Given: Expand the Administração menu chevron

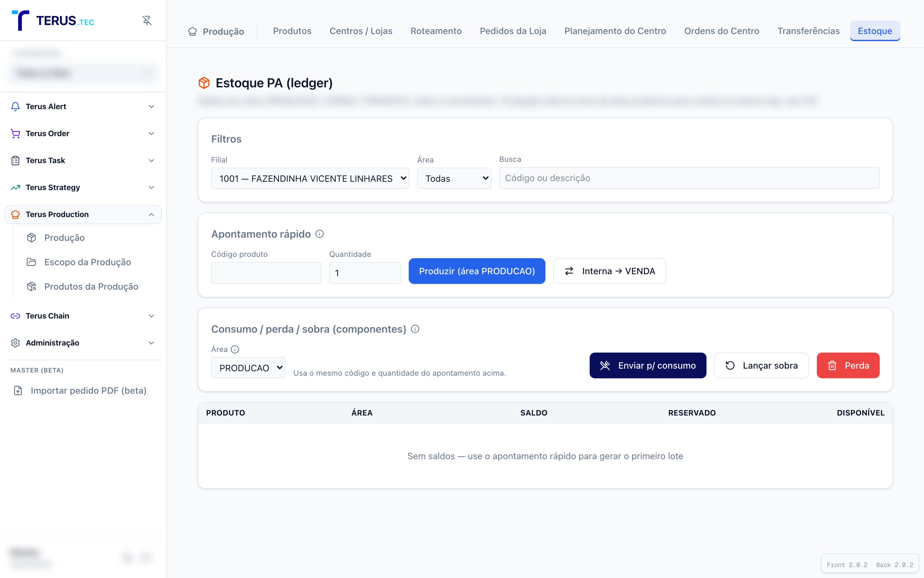Looking at the screenshot, I should 151,343.
